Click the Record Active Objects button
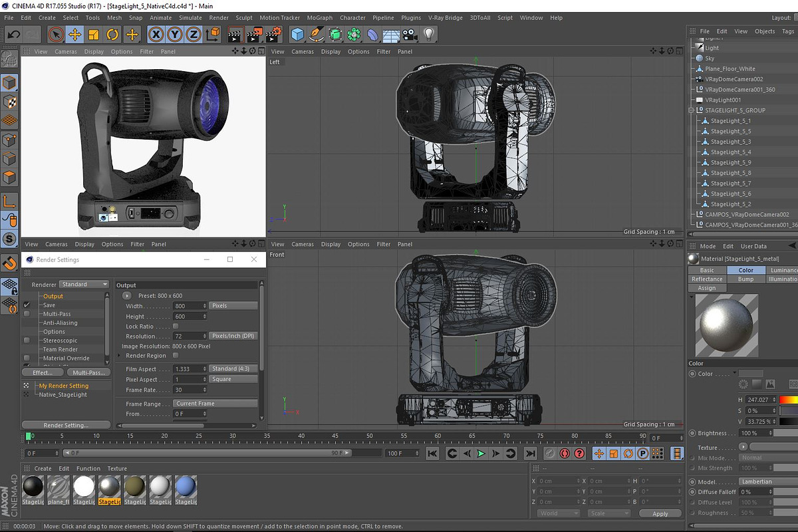 [550, 454]
